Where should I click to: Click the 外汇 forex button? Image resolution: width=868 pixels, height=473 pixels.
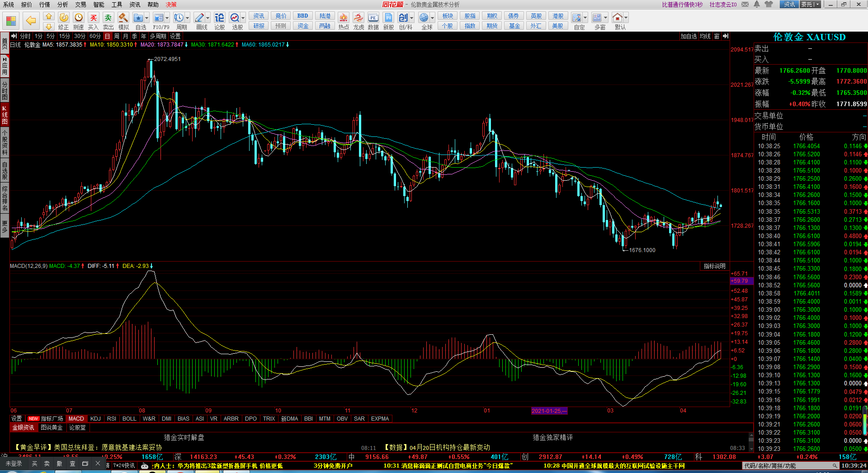point(536,26)
